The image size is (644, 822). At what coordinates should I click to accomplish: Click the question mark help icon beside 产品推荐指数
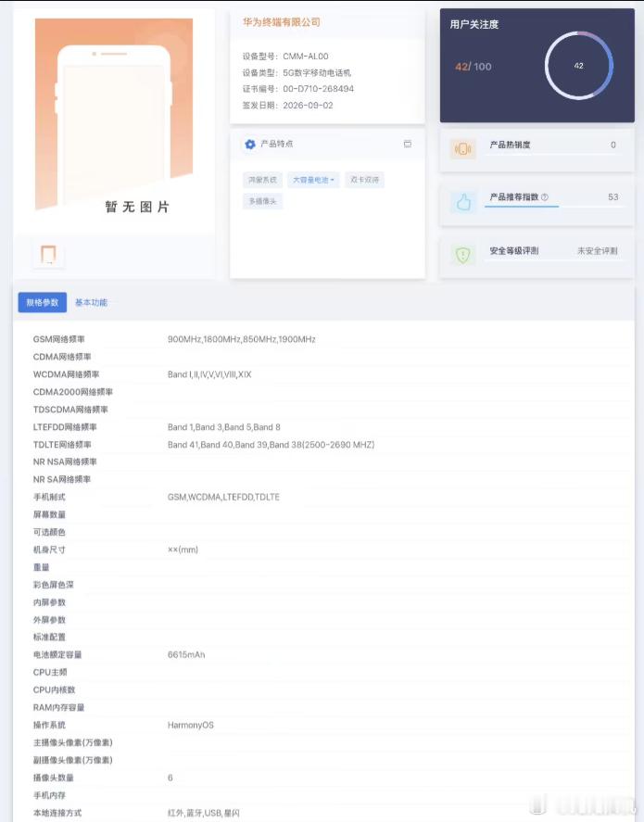click(545, 197)
